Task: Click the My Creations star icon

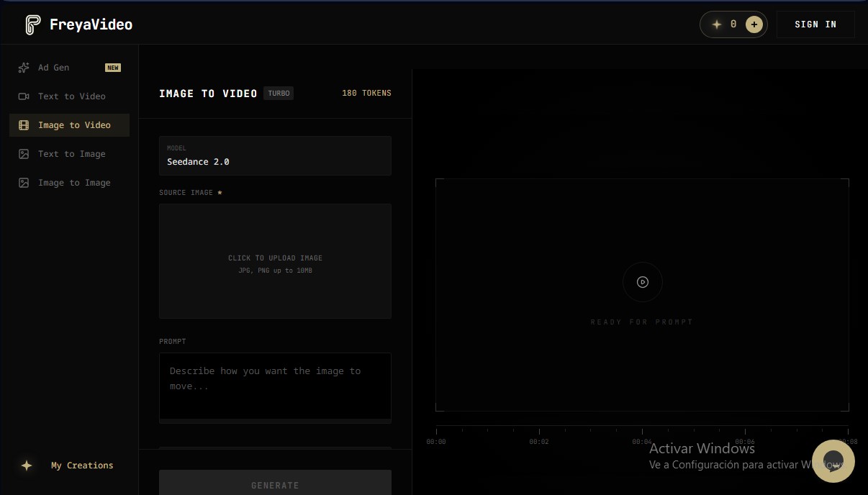Action: click(27, 466)
